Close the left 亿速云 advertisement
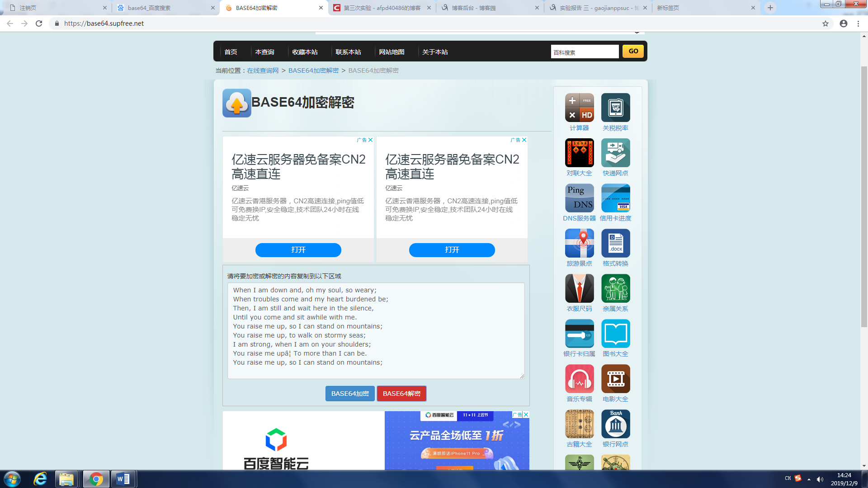The width and height of the screenshot is (868, 488). tap(371, 140)
